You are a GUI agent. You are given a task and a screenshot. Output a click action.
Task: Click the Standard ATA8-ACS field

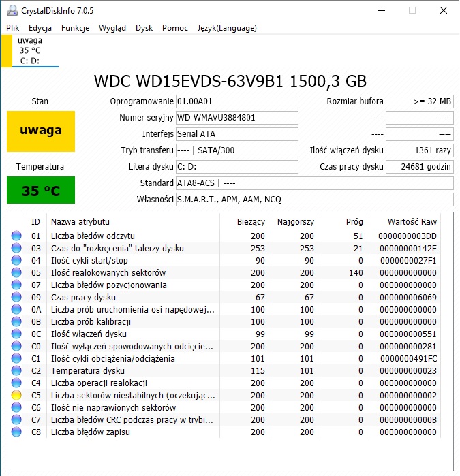pos(315,183)
